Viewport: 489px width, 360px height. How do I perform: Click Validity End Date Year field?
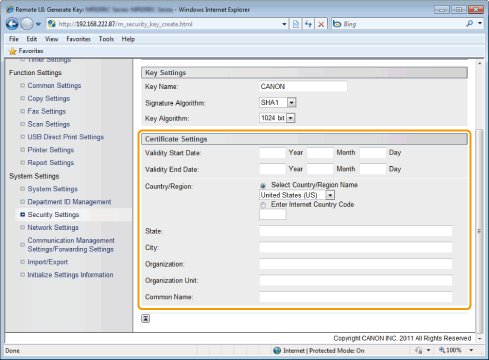[272, 169]
